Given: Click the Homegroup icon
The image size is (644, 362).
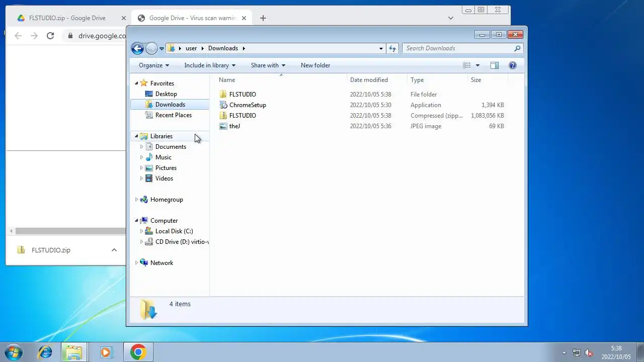Looking at the screenshot, I should (144, 200).
